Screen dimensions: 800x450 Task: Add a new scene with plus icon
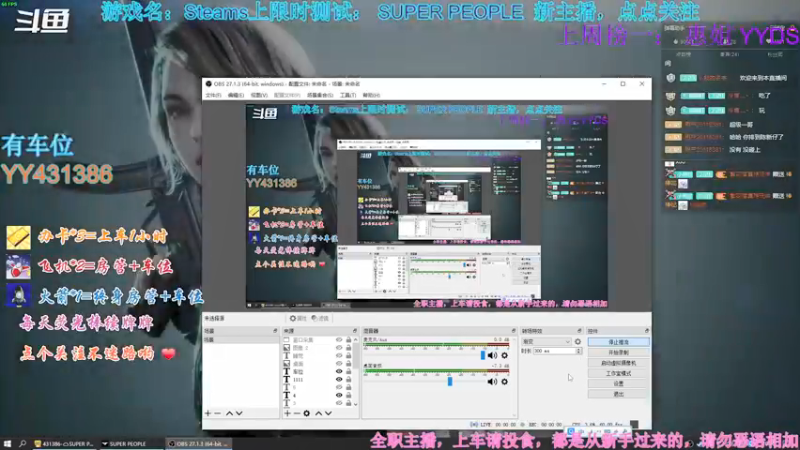tap(208, 413)
